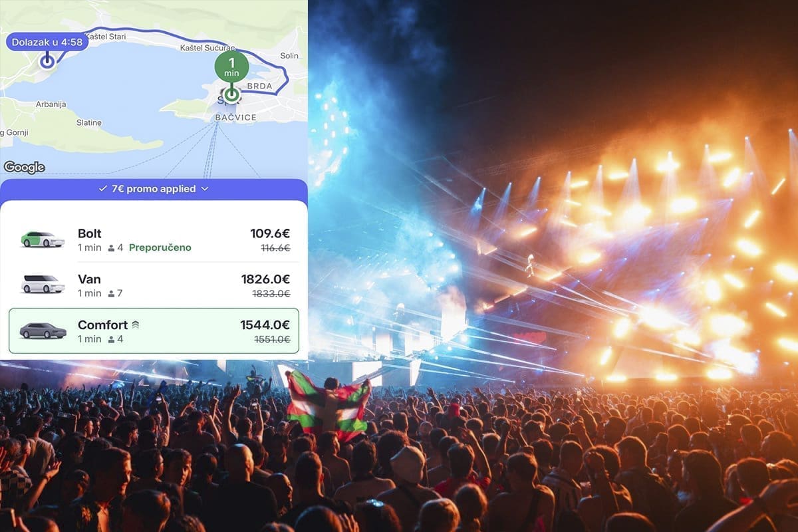Viewport: 798px width, 532px height.
Task: Click the Dolazak u 4:58 arrival label
Action: (x=47, y=42)
